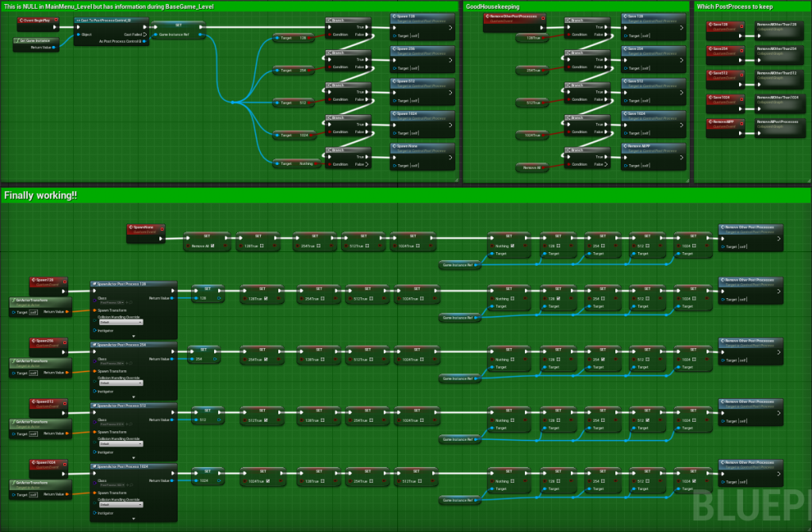Click the Save1024 custom event icon

click(710, 98)
